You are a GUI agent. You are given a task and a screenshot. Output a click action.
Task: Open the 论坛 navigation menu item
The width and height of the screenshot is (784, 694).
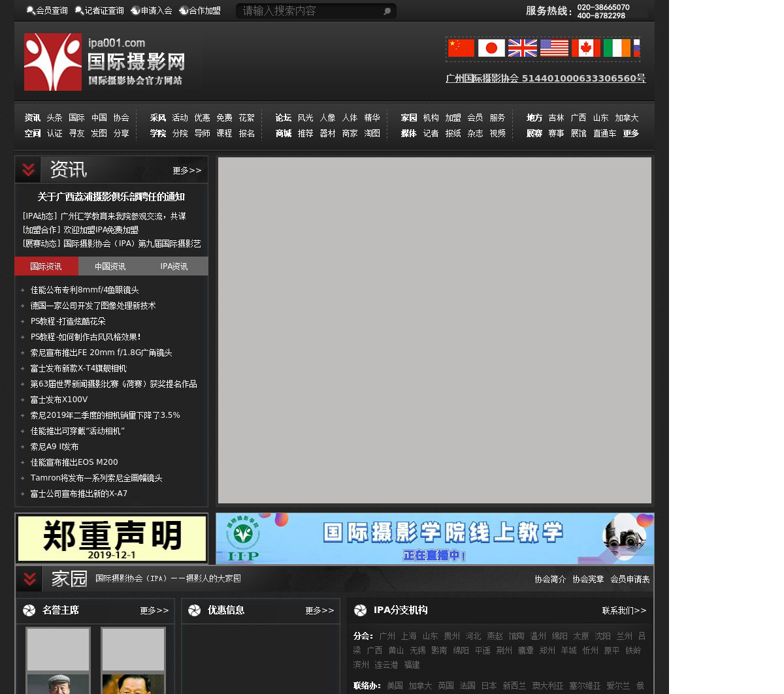pos(283,118)
